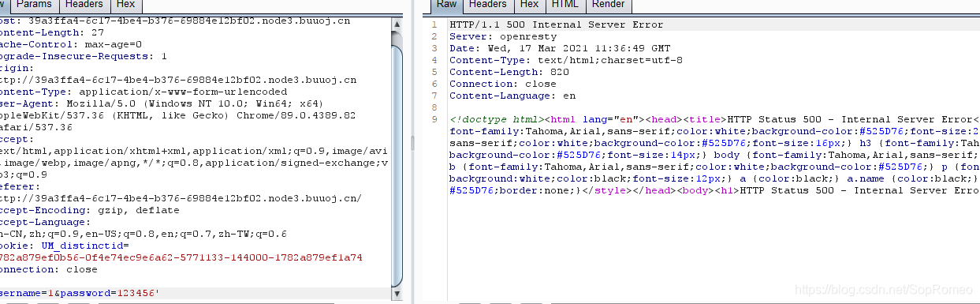Click the 'Host:' request header line

coord(175,21)
